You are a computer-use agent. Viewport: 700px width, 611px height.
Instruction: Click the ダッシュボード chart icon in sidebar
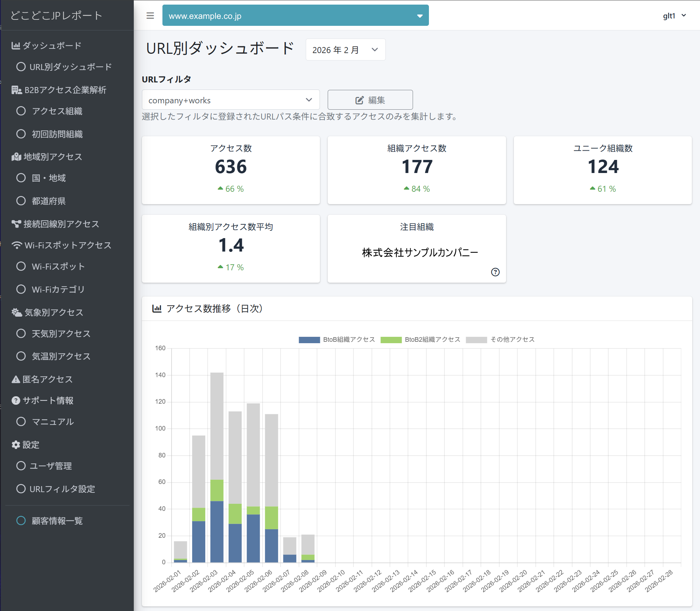click(x=16, y=46)
